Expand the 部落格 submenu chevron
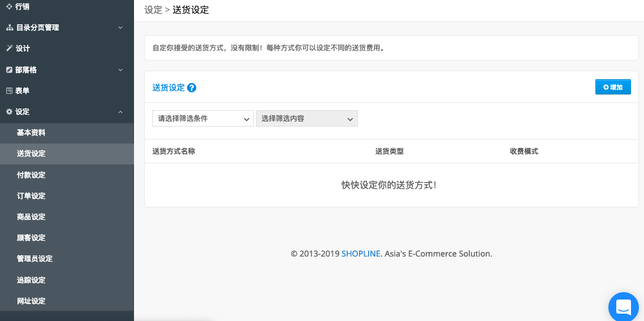 (120, 70)
